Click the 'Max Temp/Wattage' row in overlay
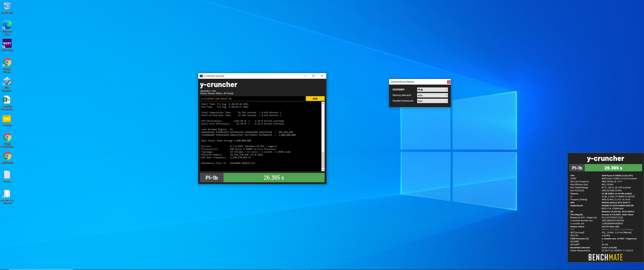The height and width of the screenshot is (270, 644). (x=605, y=188)
